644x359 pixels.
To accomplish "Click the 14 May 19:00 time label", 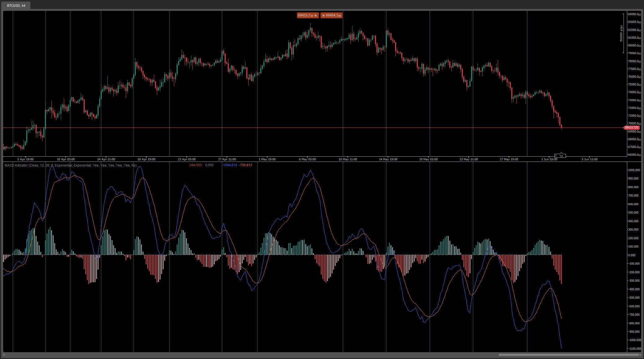I will [388, 159].
